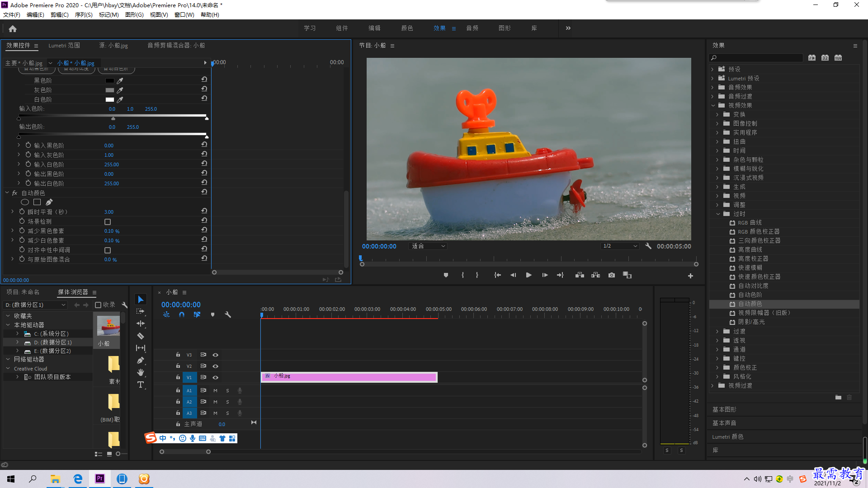Open the 适合 zoom level dropdown
Image resolution: width=868 pixels, height=488 pixels.
point(428,246)
